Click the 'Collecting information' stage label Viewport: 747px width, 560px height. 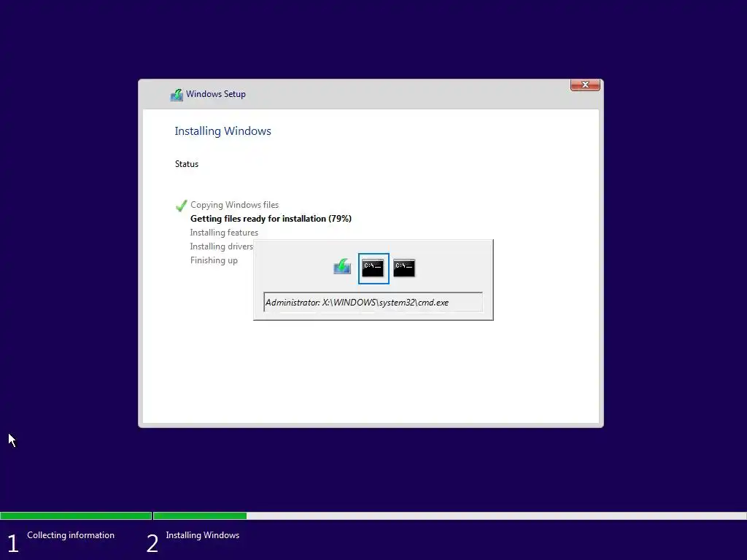(x=71, y=535)
